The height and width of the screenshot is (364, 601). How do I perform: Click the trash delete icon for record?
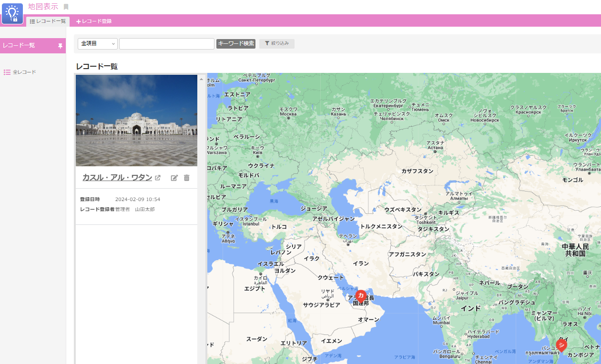tap(187, 178)
